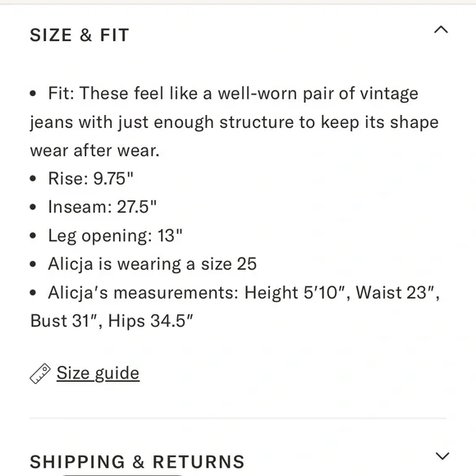Expand the Shipping & Returns chevron
Image resolution: width=476 pixels, height=476 pixels.
click(442, 456)
